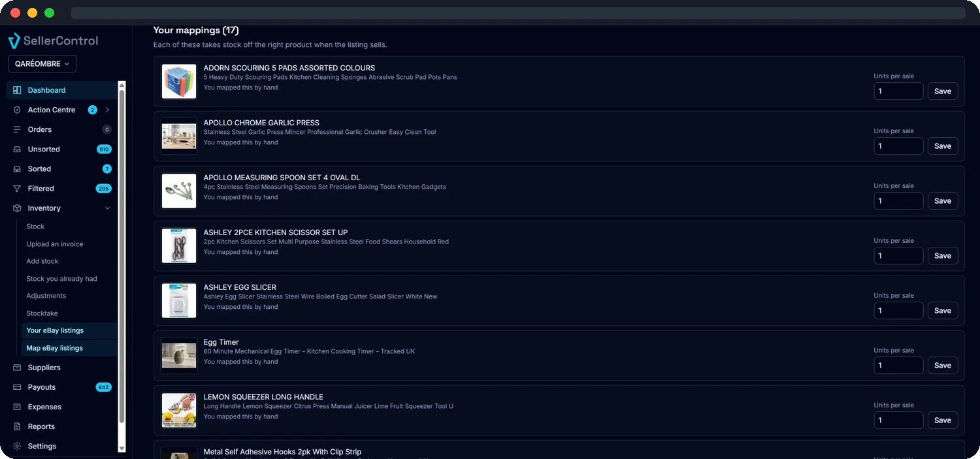Click the Ashley Egg Slicer thumbnail

(x=179, y=301)
